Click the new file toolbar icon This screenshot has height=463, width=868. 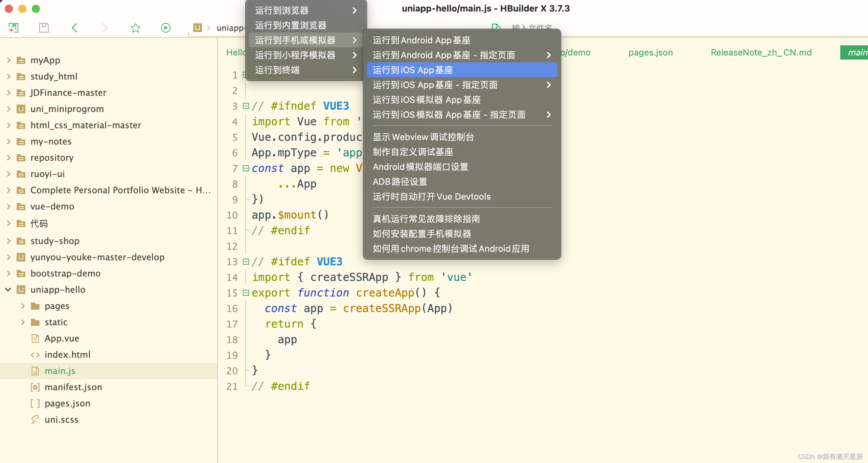coord(14,27)
